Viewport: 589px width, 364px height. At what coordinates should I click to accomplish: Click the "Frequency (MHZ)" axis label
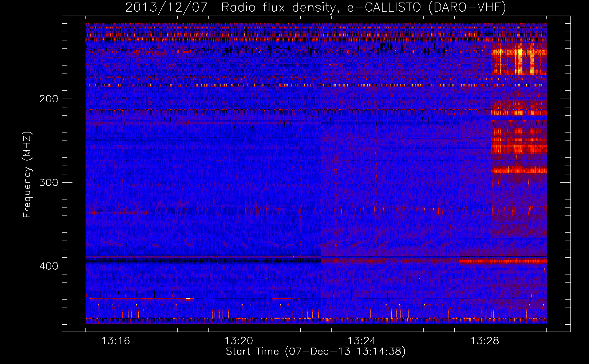(27, 175)
